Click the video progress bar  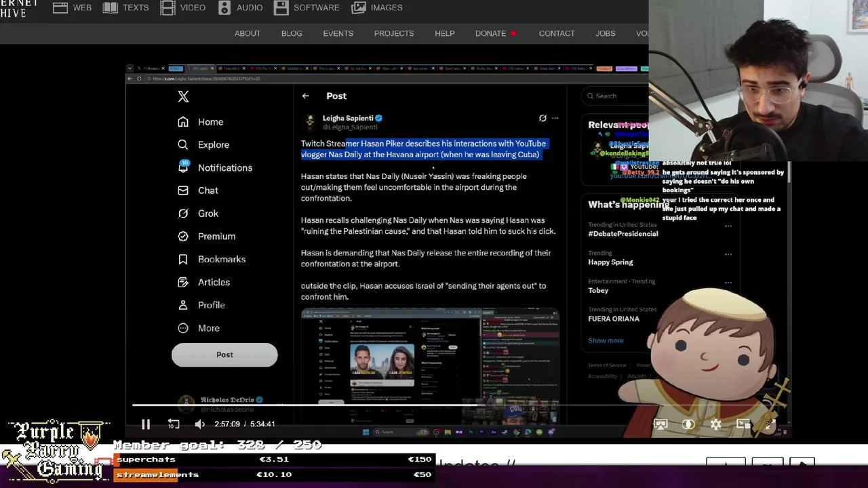(x=458, y=405)
